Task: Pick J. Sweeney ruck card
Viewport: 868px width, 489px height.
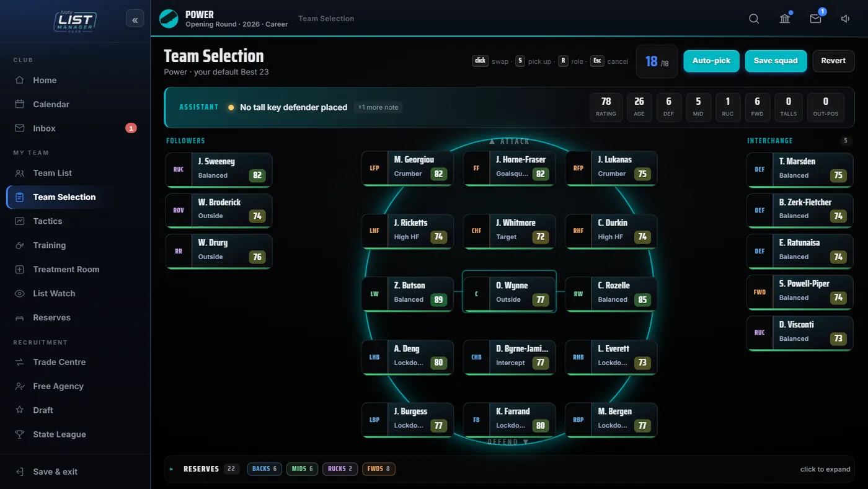Action: tap(219, 169)
